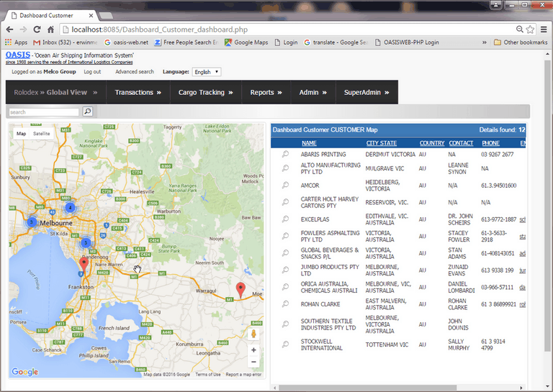Image resolution: width=553 pixels, height=392 pixels.
Task: Click the Street View pegman icon
Action: [253, 334]
